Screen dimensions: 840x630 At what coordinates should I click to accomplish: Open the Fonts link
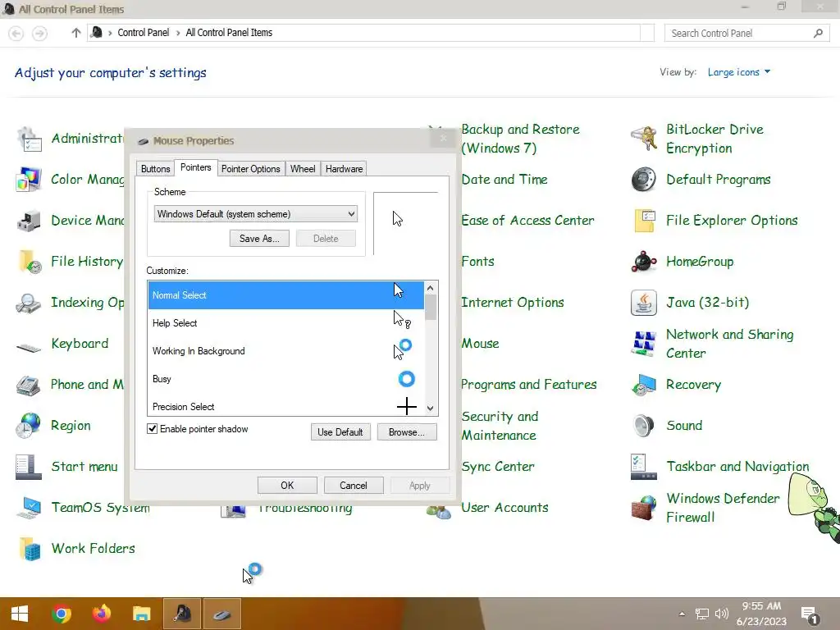point(478,262)
